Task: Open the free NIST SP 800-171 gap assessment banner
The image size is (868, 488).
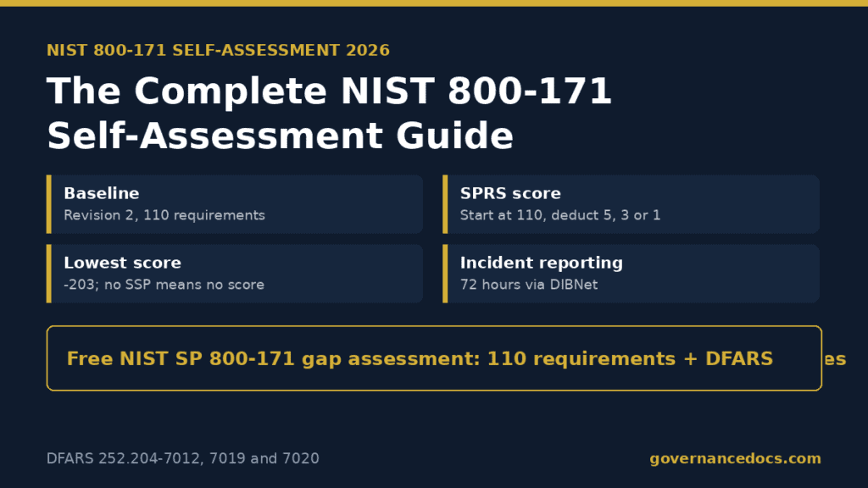Action: [x=435, y=358]
